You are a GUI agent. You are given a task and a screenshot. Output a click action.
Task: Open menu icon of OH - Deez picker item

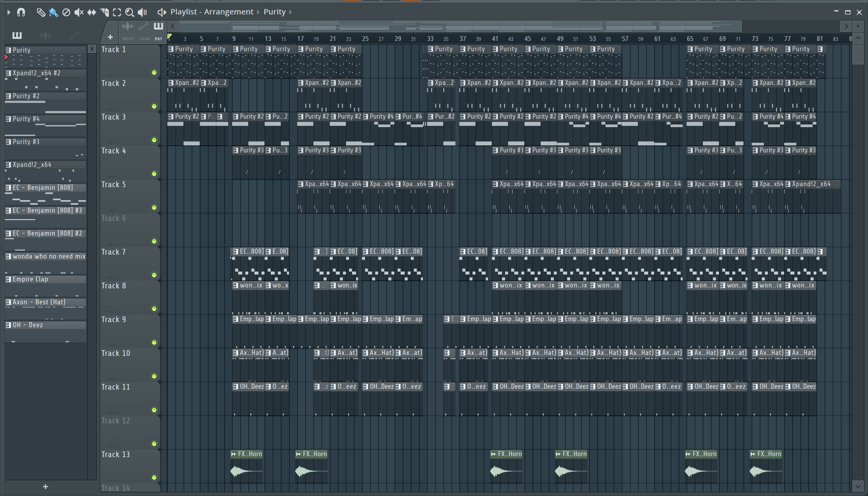(x=8, y=325)
